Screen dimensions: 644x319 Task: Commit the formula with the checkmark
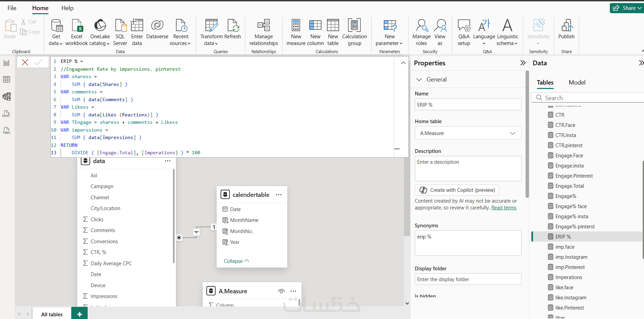tap(38, 62)
